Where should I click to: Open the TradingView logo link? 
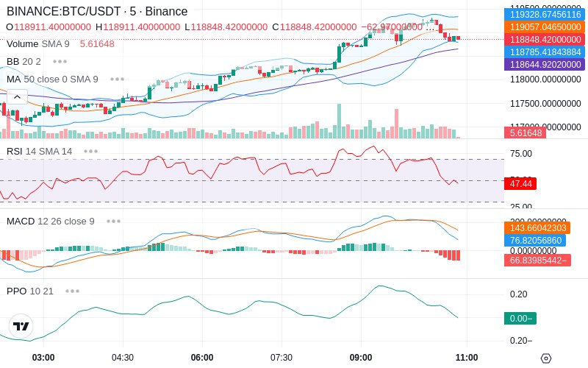(x=21, y=326)
